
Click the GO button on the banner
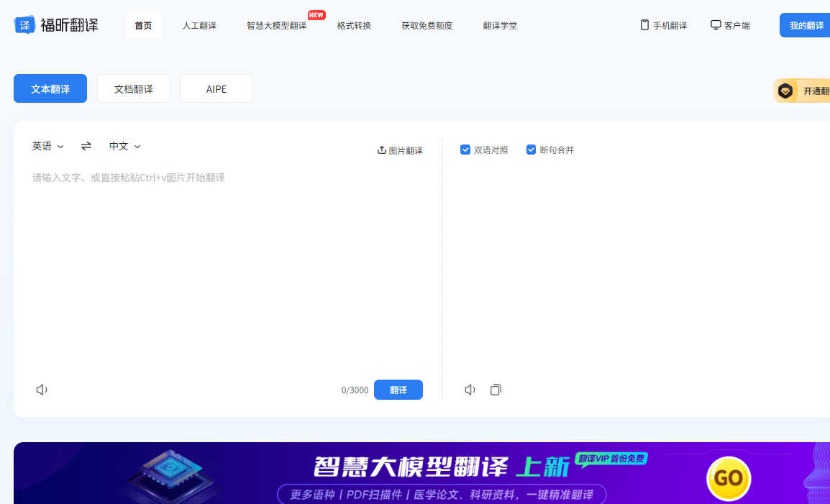point(728,477)
